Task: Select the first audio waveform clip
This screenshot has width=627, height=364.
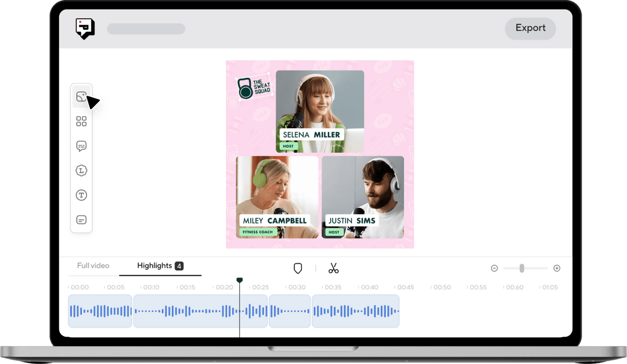Action: click(x=99, y=311)
